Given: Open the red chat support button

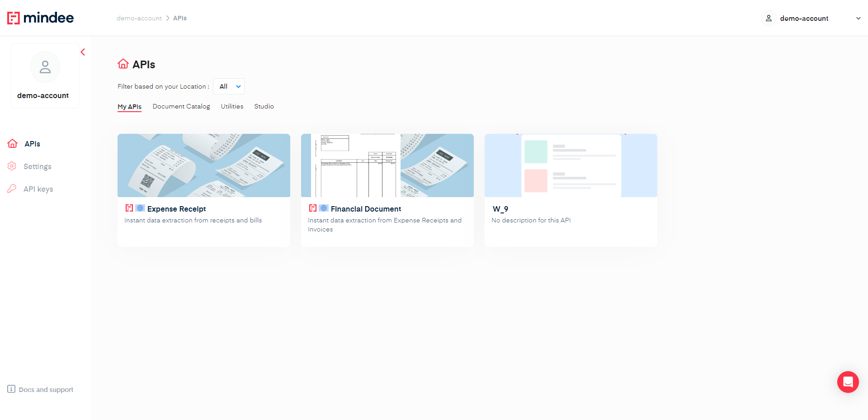Looking at the screenshot, I should [x=848, y=382].
